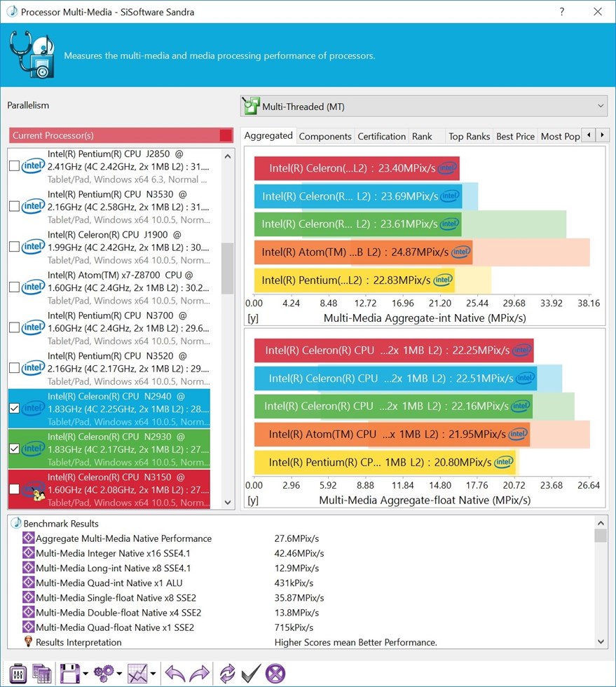Screen dimensions: 616x687
Task: Switch to the Most Pop tab
Action: (x=560, y=136)
